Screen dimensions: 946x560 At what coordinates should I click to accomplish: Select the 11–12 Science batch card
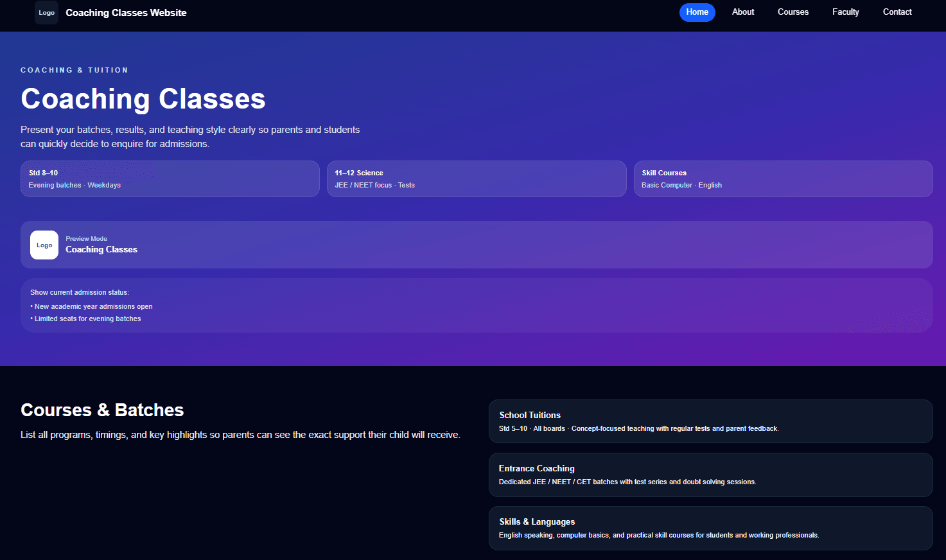click(476, 179)
